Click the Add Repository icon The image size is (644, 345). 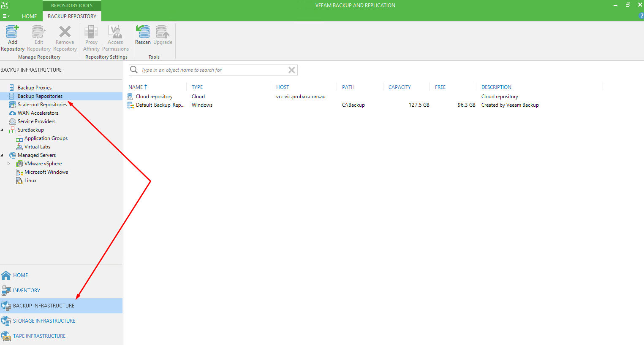12,32
